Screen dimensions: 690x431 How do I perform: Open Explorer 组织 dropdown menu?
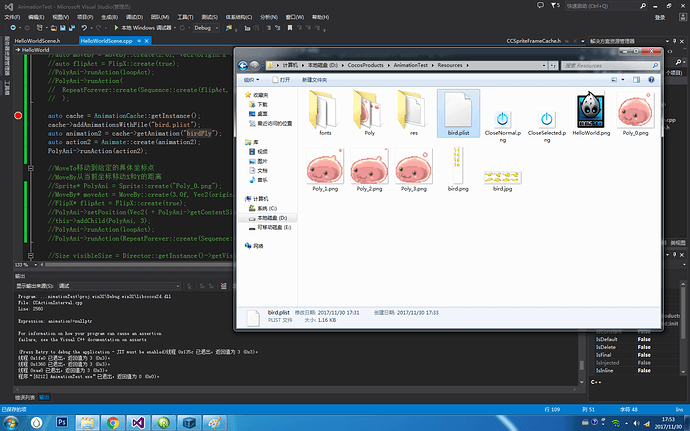[252, 80]
